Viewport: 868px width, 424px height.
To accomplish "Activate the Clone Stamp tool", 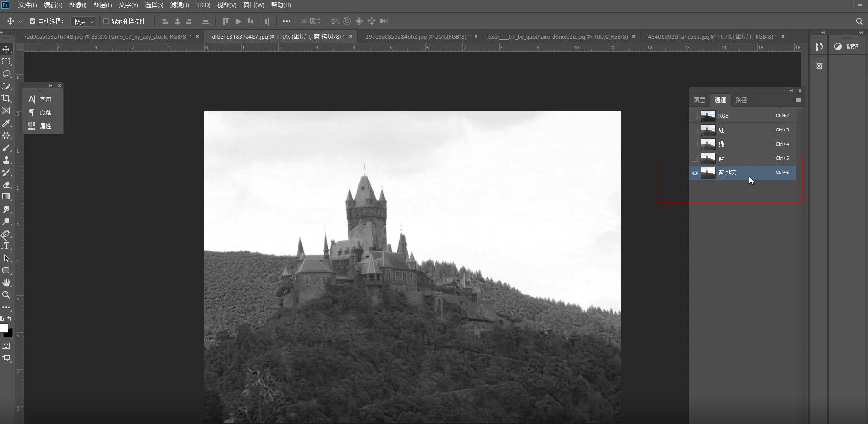I will (7, 160).
